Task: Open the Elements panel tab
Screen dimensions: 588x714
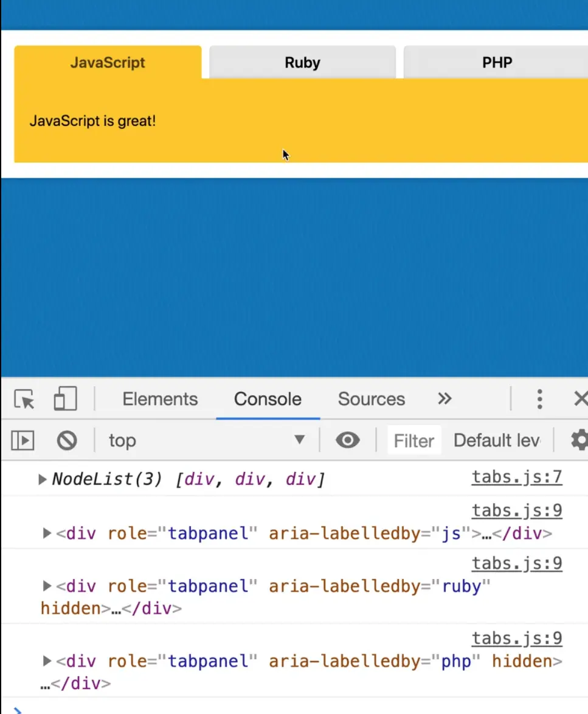Action: tap(160, 400)
